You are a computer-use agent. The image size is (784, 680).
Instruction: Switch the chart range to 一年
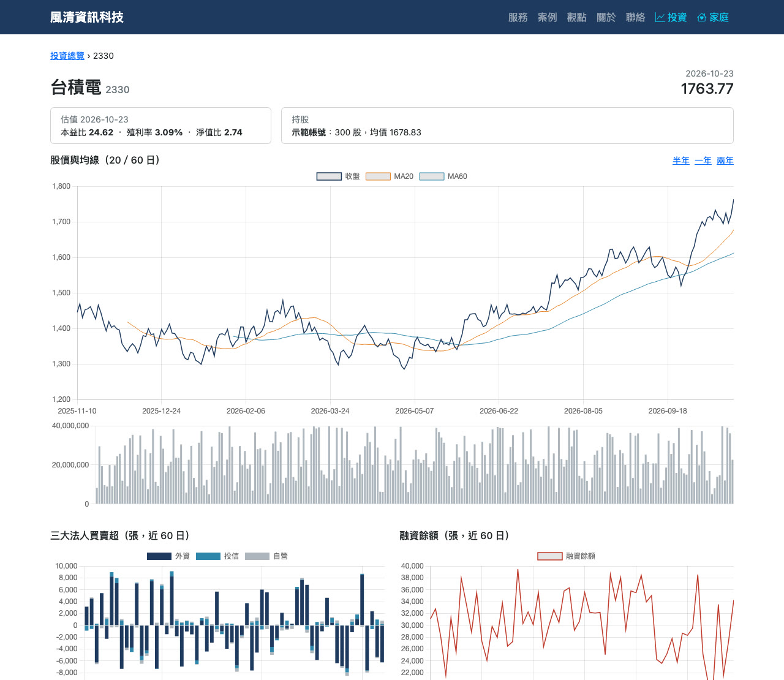pos(703,161)
